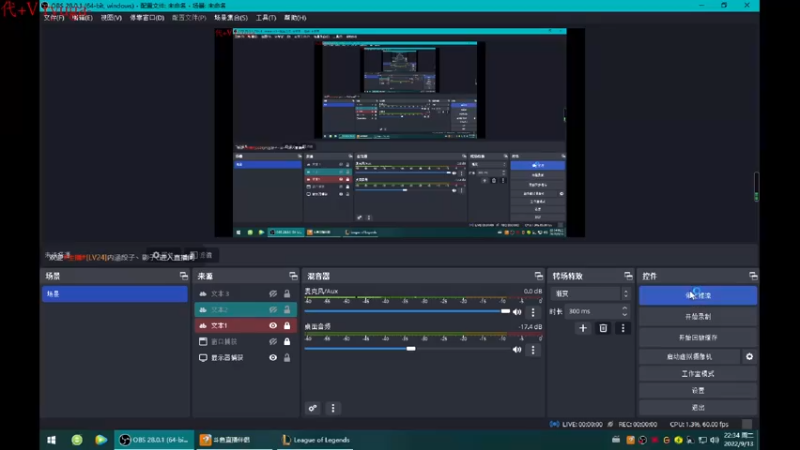Open the transition type dropdown
Screen dimensions: 800x450
point(592,294)
